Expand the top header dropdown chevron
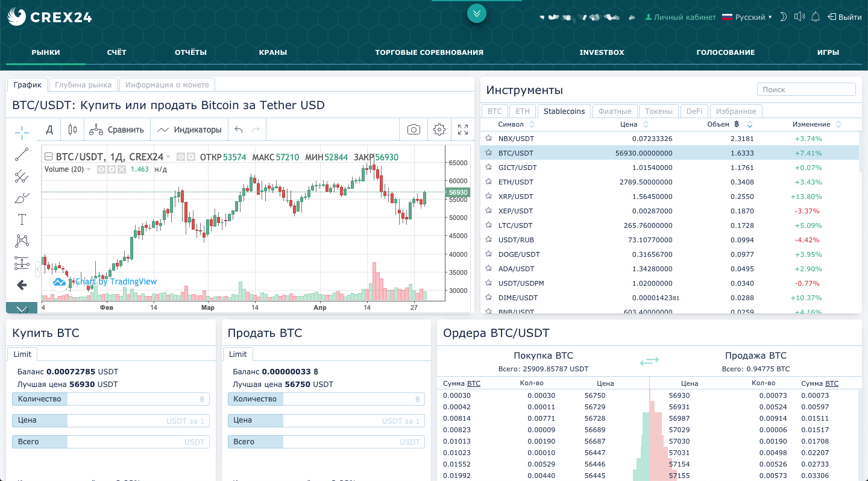The image size is (868, 481). [476, 13]
